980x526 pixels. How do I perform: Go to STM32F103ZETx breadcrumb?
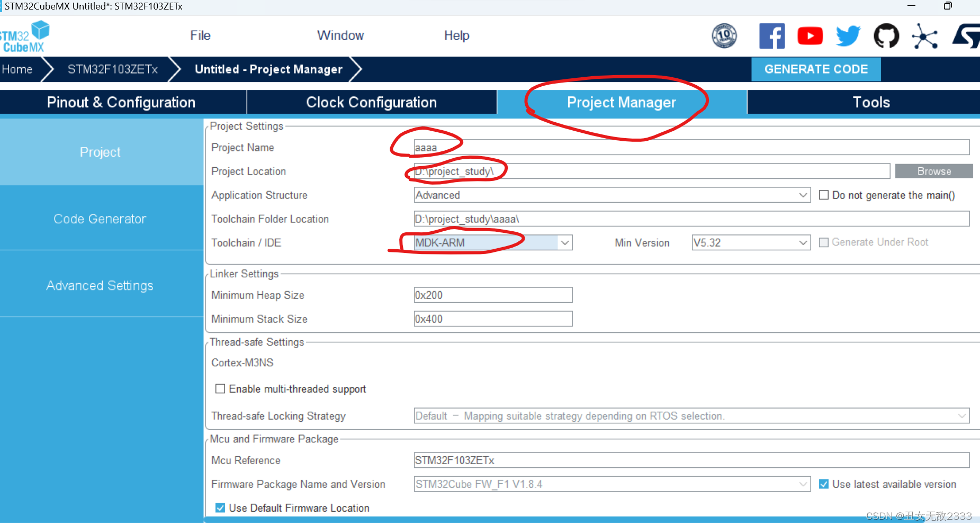click(x=113, y=69)
